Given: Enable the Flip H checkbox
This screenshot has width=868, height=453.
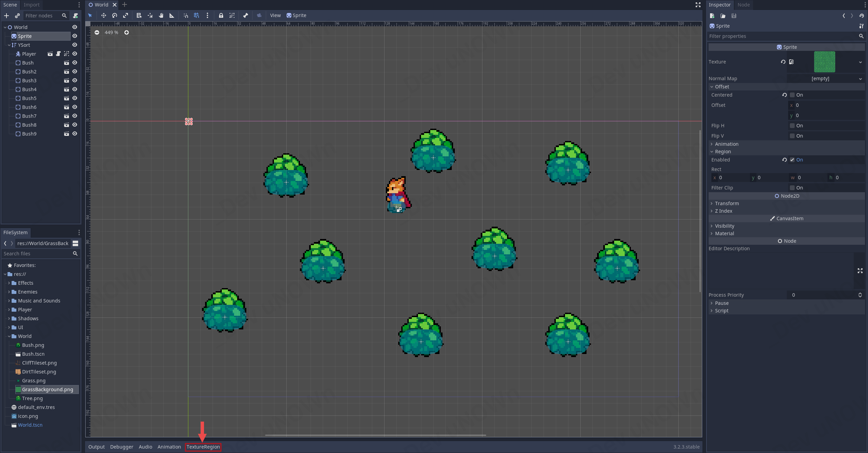Looking at the screenshot, I should 792,126.
